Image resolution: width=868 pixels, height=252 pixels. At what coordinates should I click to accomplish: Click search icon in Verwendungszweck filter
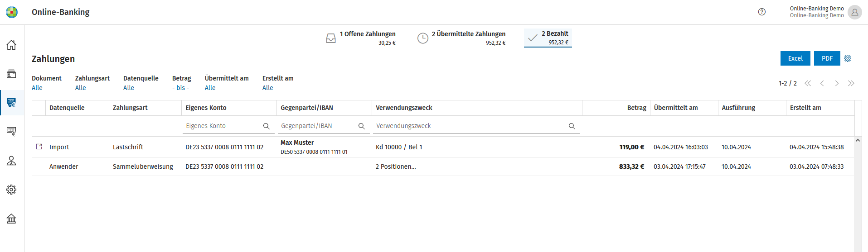[572, 126]
